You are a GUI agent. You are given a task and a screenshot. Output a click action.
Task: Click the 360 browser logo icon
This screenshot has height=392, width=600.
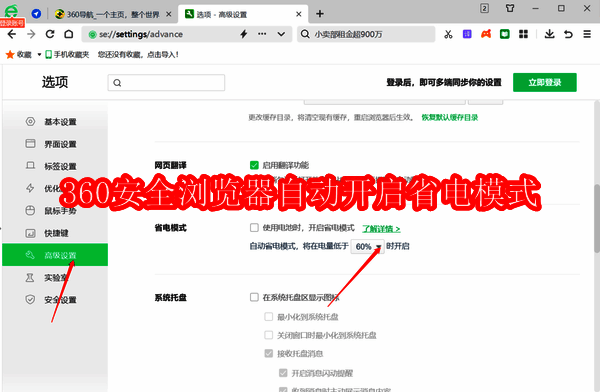11,10
